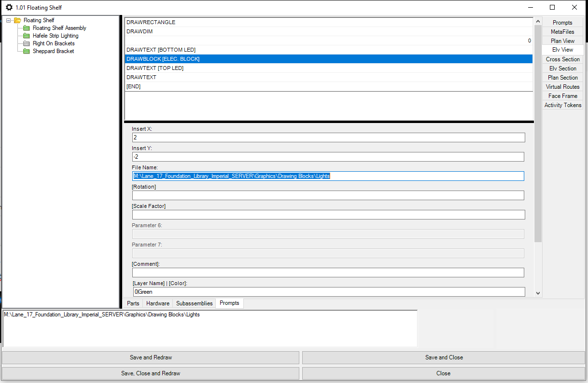Open the Face Frame tab
This screenshot has height=383, width=588.
562,96
